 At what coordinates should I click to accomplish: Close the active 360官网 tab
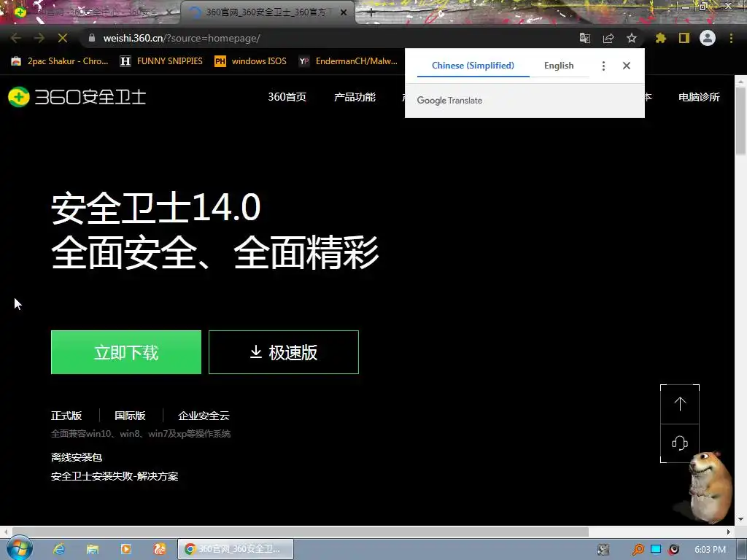344,12
